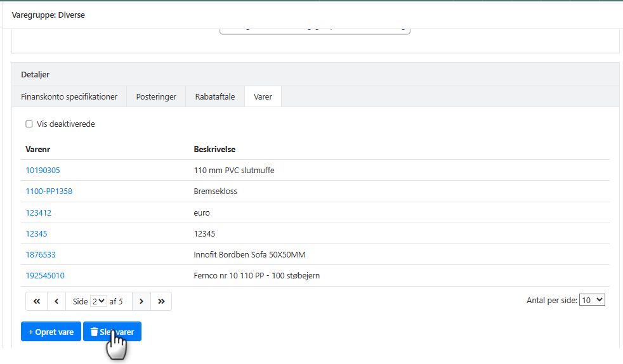
Task: Go to previous page arrow
Action: point(56,301)
